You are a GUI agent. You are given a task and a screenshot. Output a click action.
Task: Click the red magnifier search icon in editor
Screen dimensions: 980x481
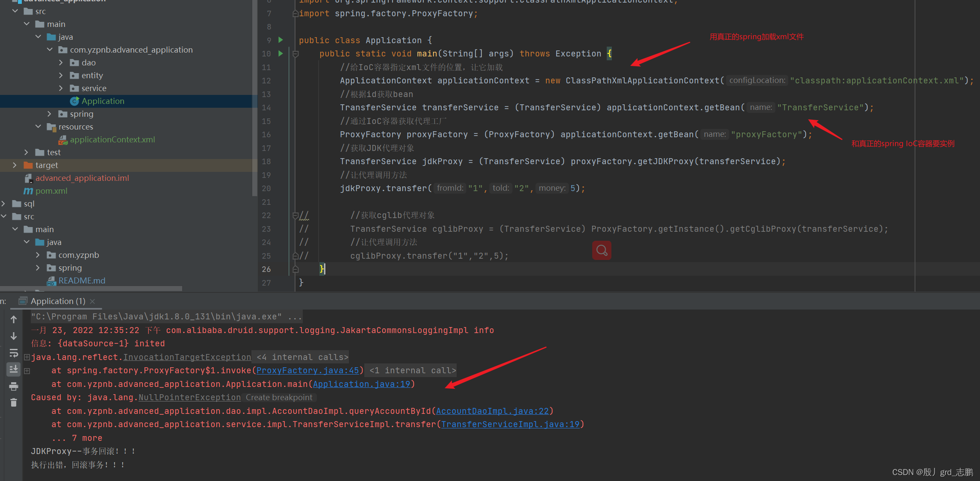tap(601, 251)
